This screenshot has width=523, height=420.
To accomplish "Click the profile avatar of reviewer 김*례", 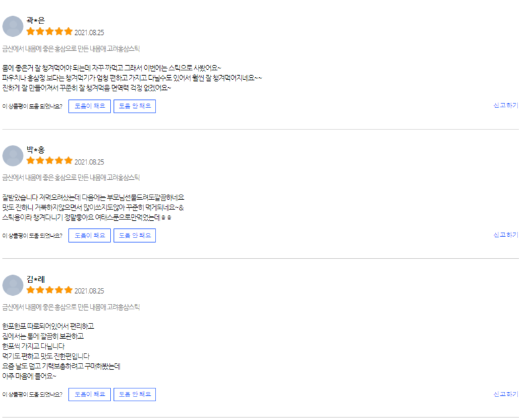I will tap(13, 285).
